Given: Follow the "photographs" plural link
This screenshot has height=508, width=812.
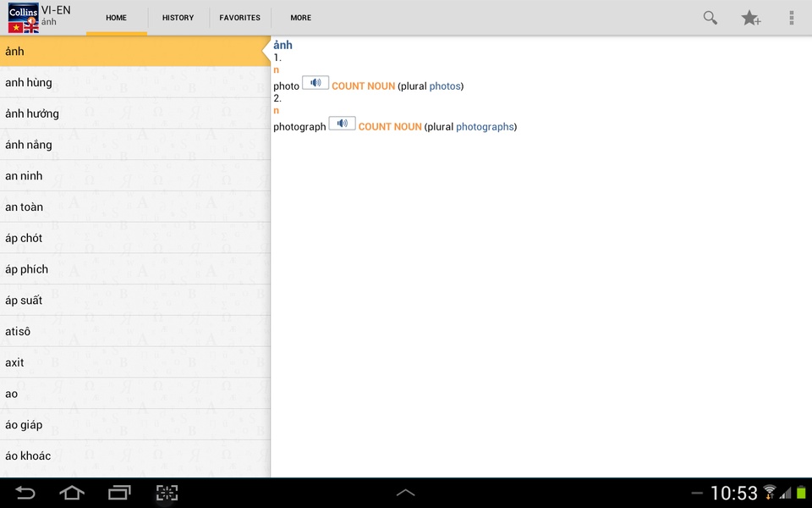Looking at the screenshot, I should (x=485, y=127).
